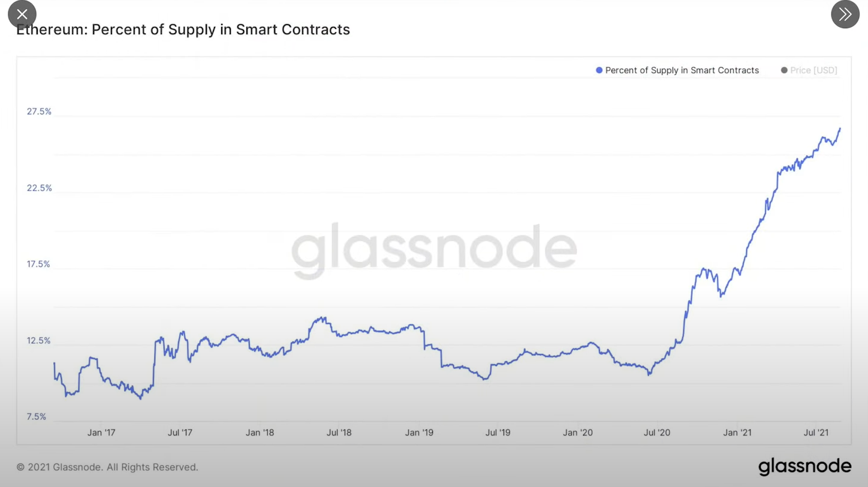Click the gray legend dot for Price [USD]
Screen dimensions: 868x487
tap(784, 71)
